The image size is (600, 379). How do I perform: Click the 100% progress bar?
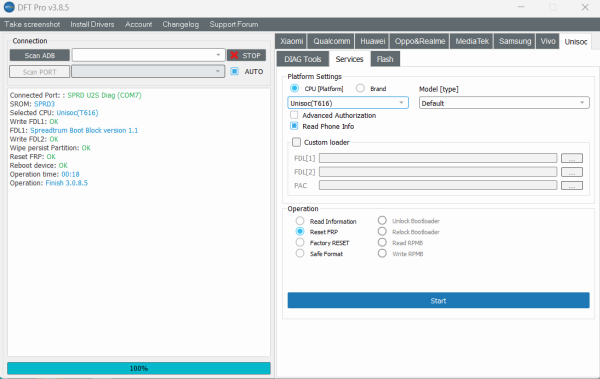(x=139, y=368)
